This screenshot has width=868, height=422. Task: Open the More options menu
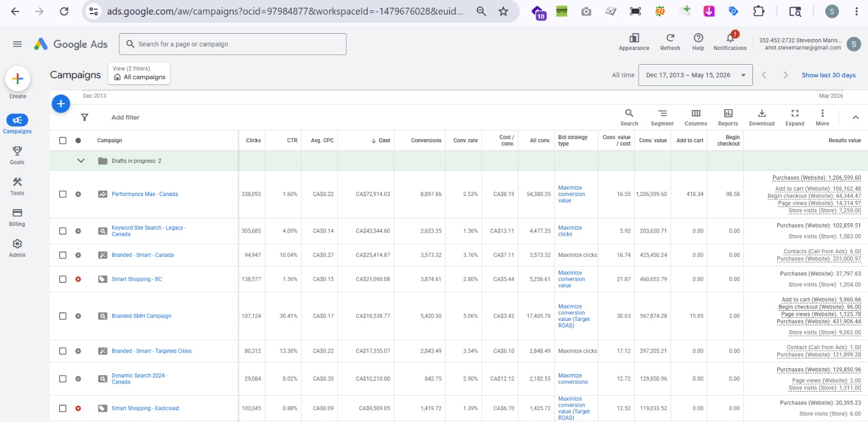(x=822, y=117)
